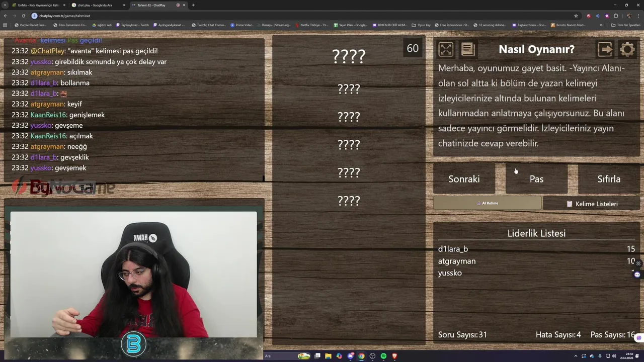Open the tab search dropdown arrow
The image size is (644, 362).
[5, 5]
